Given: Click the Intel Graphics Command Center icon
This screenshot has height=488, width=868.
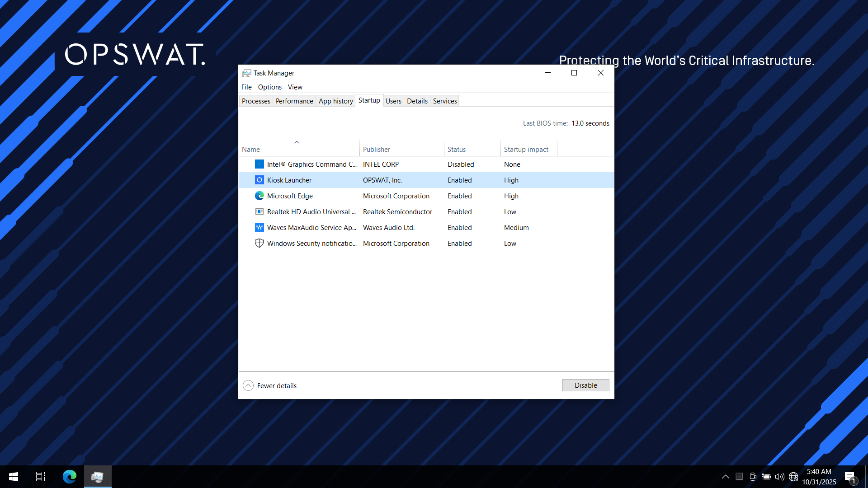Looking at the screenshot, I should click(x=259, y=164).
